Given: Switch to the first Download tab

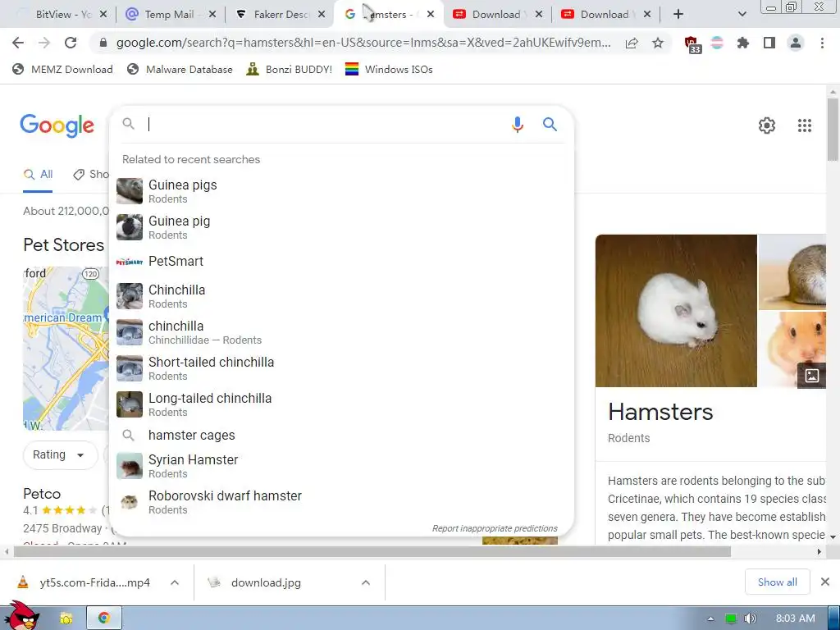Looking at the screenshot, I should [x=496, y=15].
